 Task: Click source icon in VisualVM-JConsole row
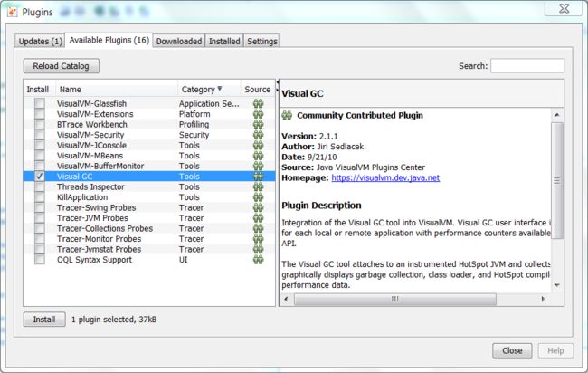click(258, 145)
